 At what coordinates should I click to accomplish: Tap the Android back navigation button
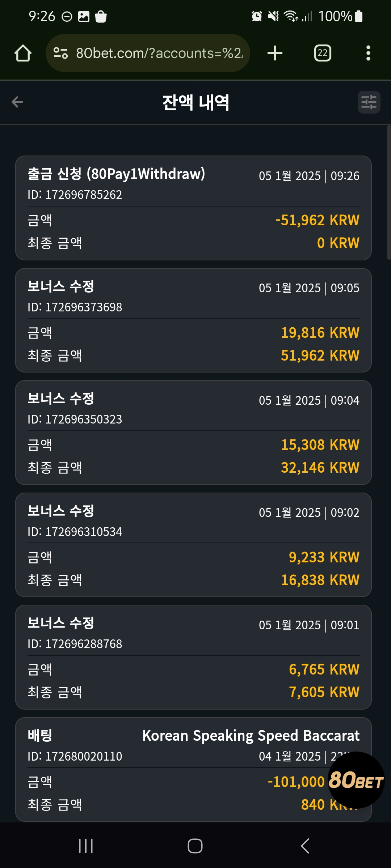pyautogui.click(x=305, y=846)
